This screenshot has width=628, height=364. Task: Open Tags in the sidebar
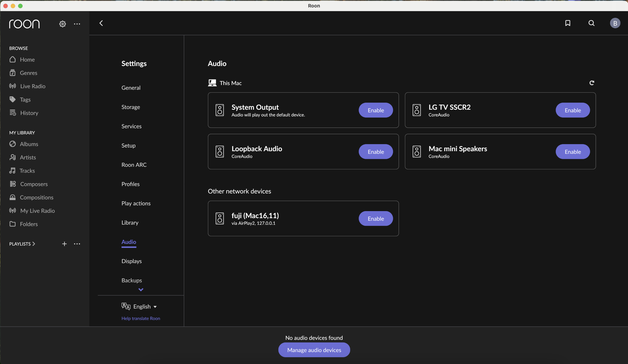[20, 99]
